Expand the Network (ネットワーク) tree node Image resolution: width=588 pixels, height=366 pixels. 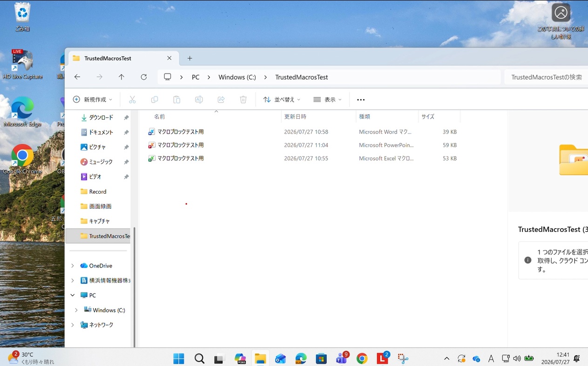pyautogui.click(x=72, y=325)
